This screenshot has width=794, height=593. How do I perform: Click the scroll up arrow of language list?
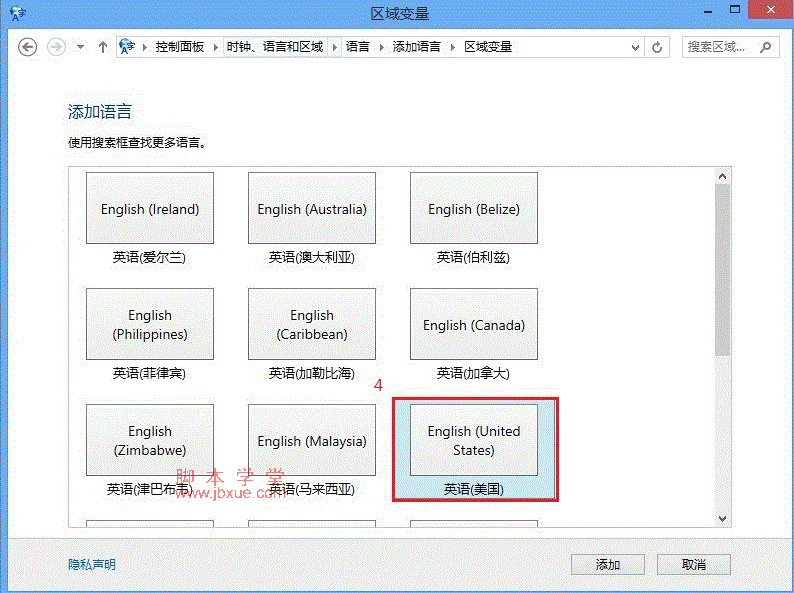(723, 176)
